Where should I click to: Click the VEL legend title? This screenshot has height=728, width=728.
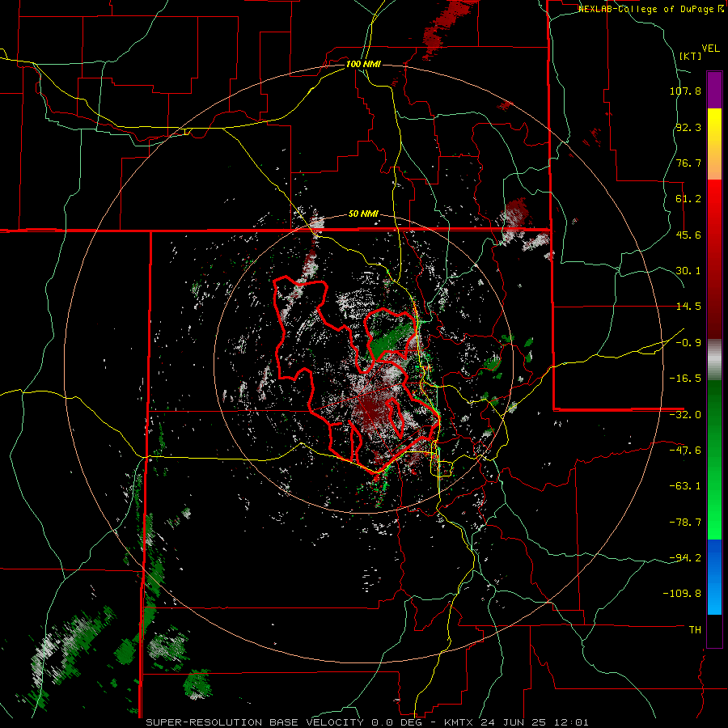tap(710, 49)
